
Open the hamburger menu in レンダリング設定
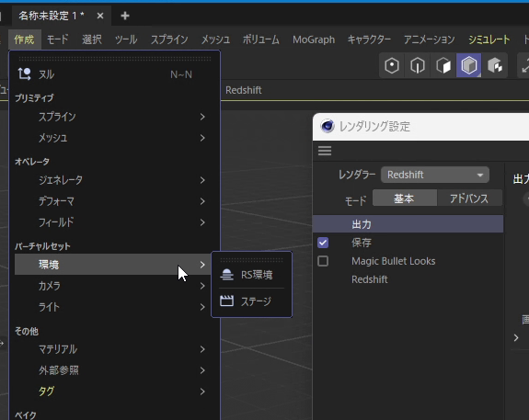pyautogui.click(x=325, y=151)
